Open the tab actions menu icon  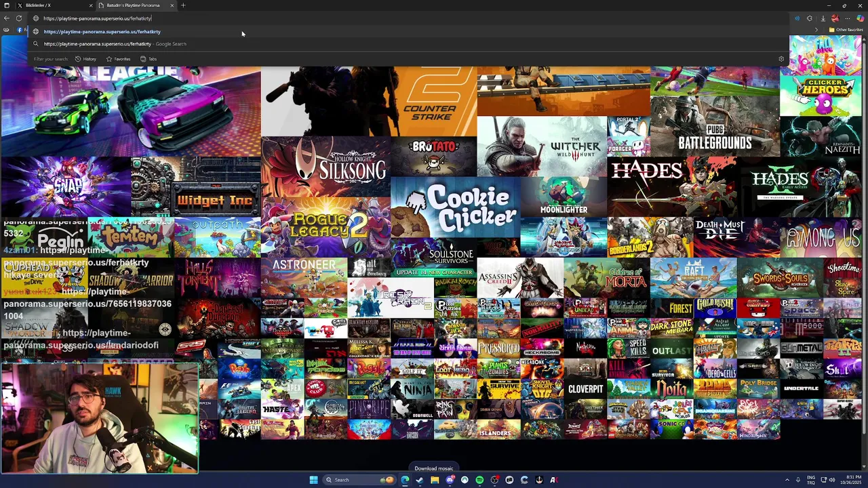[x=7, y=5]
